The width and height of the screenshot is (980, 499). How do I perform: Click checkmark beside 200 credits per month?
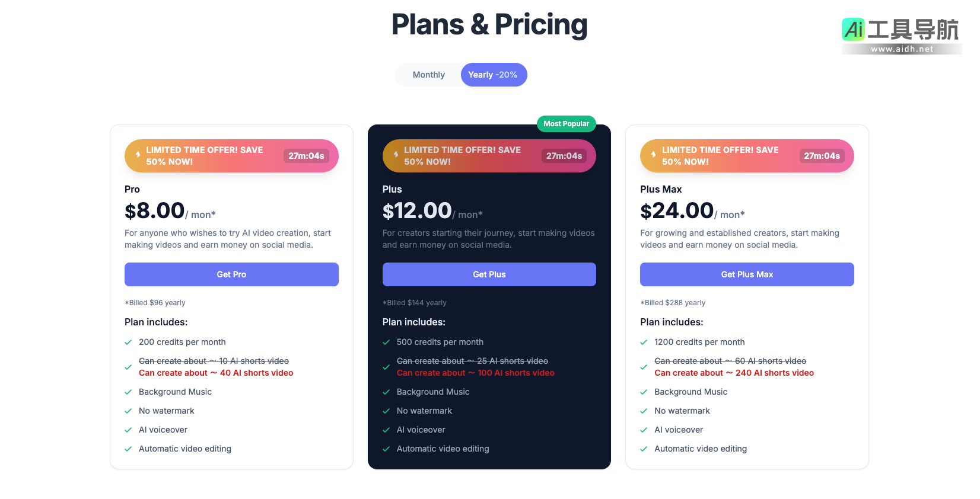[128, 343]
